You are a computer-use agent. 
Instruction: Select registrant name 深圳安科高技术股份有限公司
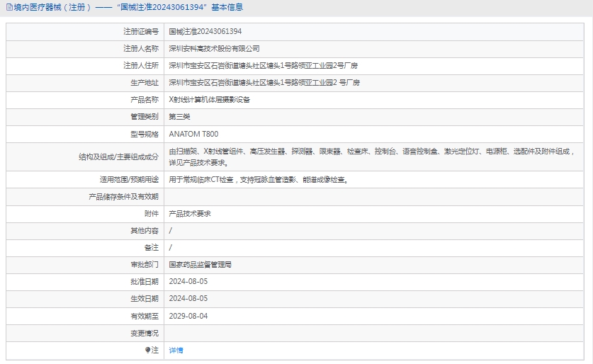[x=214, y=48]
